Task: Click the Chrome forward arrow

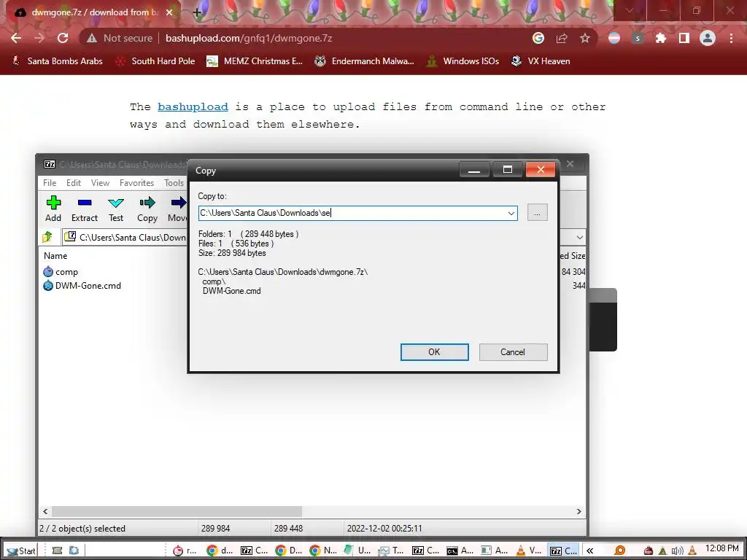Action: pos(39,38)
